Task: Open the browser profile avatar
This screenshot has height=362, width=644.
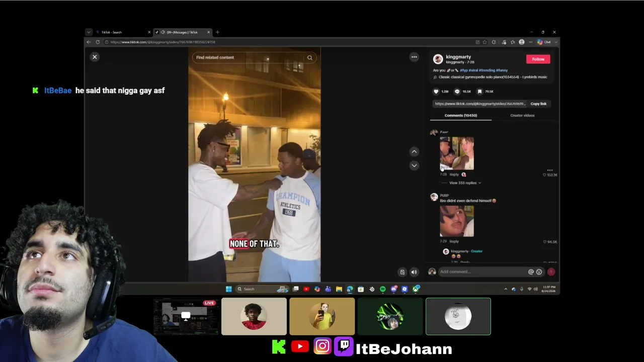Action: click(x=522, y=42)
